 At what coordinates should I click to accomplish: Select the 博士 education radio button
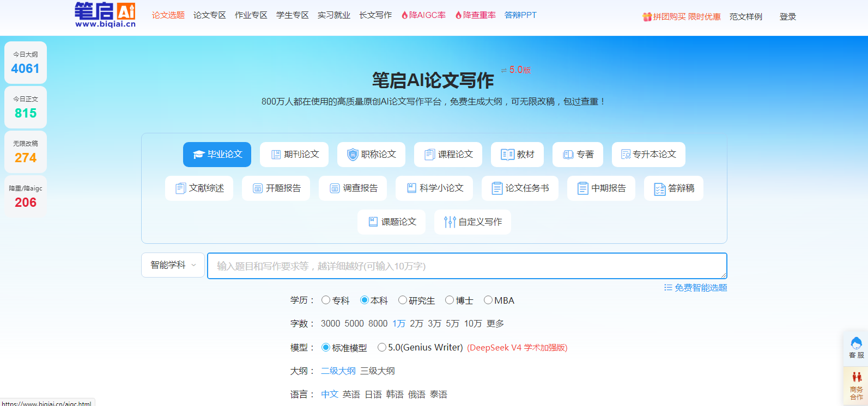point(450,300)
